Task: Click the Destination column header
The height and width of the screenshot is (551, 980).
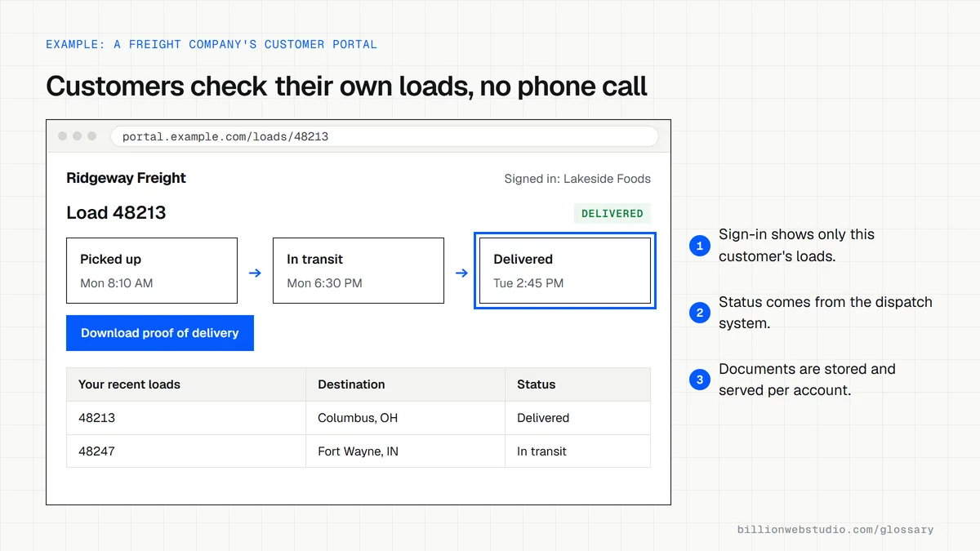Action: (406, 384)
